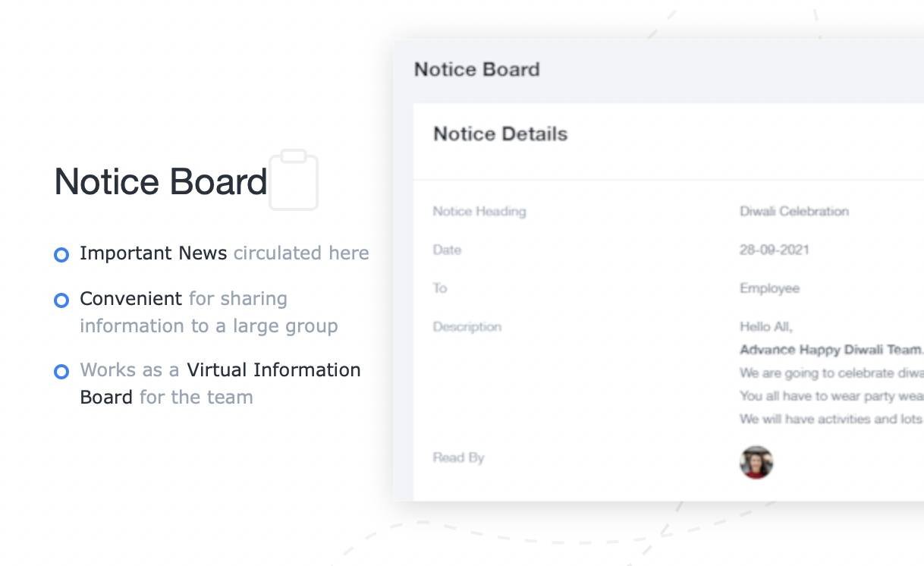Image resolution: width=924 pixels, height=566 pixels.
Task: Click the Virtual Information Board text
Action: coord(273,370)
